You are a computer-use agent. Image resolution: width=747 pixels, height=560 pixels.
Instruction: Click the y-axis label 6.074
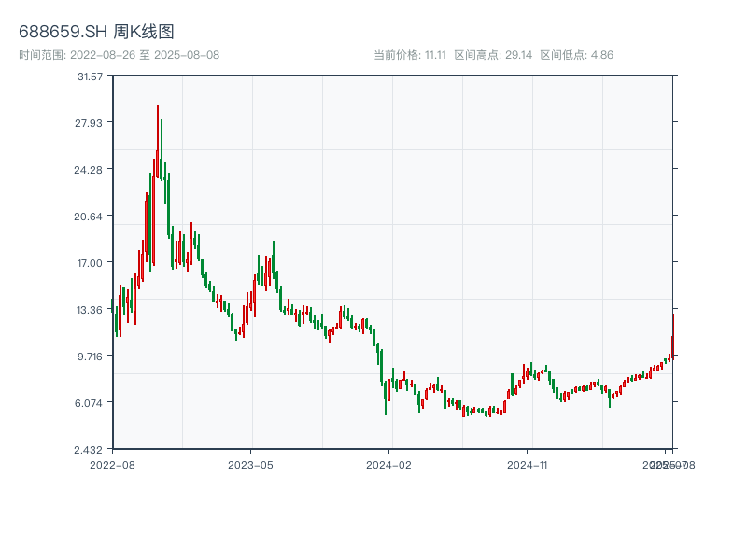click(x=89, y=403)
